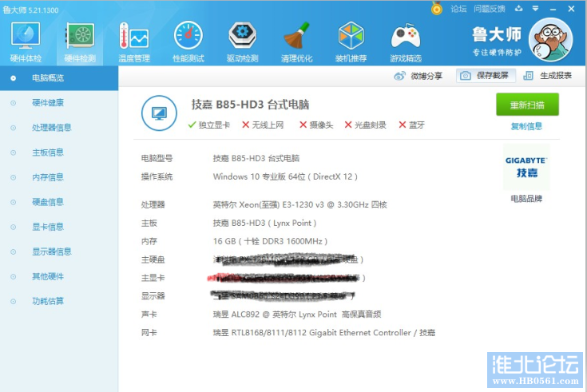Open 问题反馈 feedback link
Screen dimensions: 587x392
(490, 9)
